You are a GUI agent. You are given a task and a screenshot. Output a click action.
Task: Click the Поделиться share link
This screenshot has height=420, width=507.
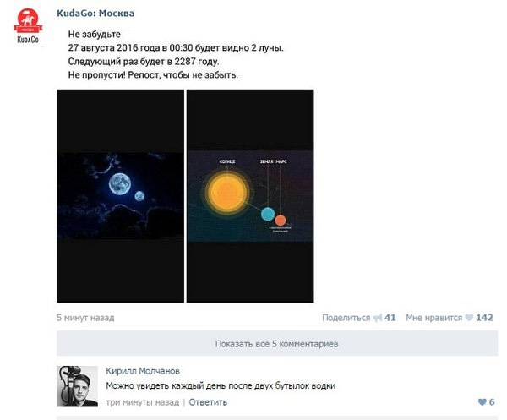click(x=346, y=318)
